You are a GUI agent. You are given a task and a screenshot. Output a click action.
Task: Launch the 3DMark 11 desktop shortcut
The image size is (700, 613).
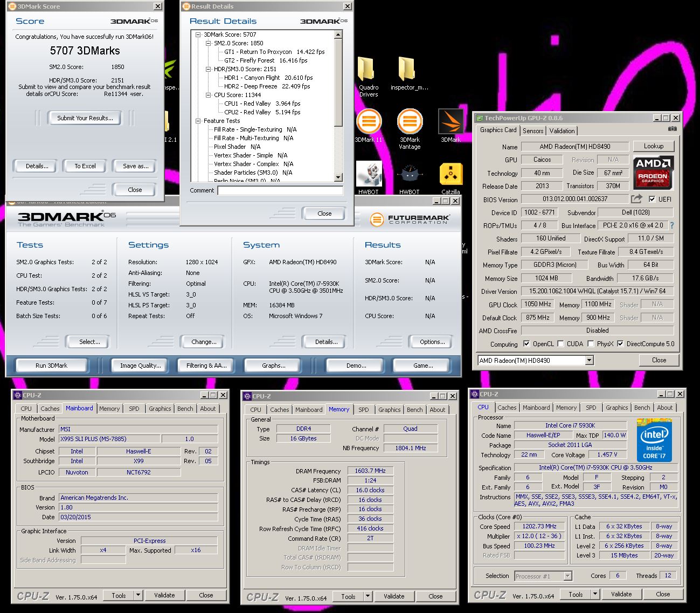[x=368, y=126]
